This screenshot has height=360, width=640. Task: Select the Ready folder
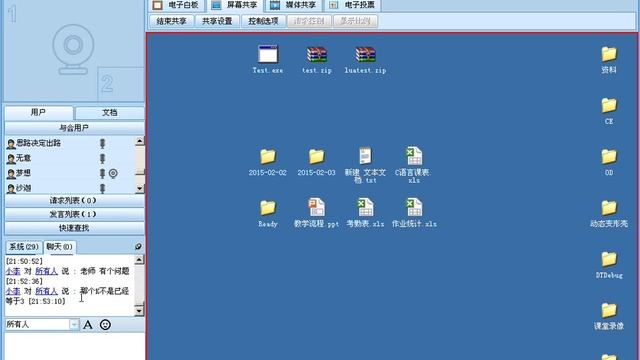click(268, 213)
